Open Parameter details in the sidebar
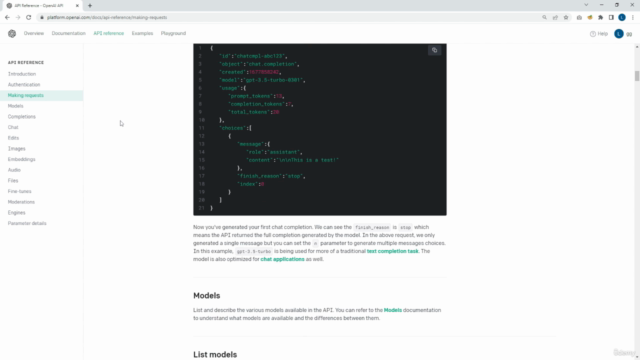 click(x=27, y=223)
